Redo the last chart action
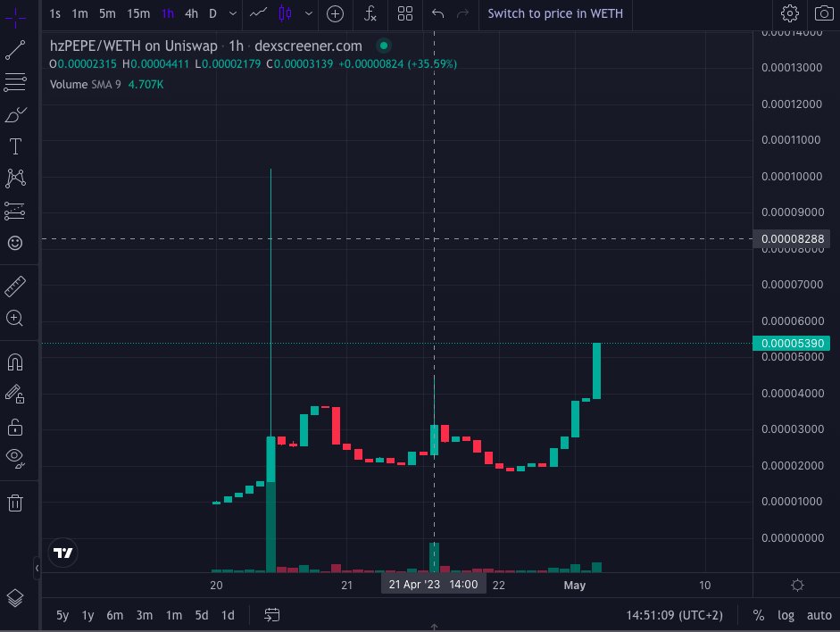 [x=463, y=14]
